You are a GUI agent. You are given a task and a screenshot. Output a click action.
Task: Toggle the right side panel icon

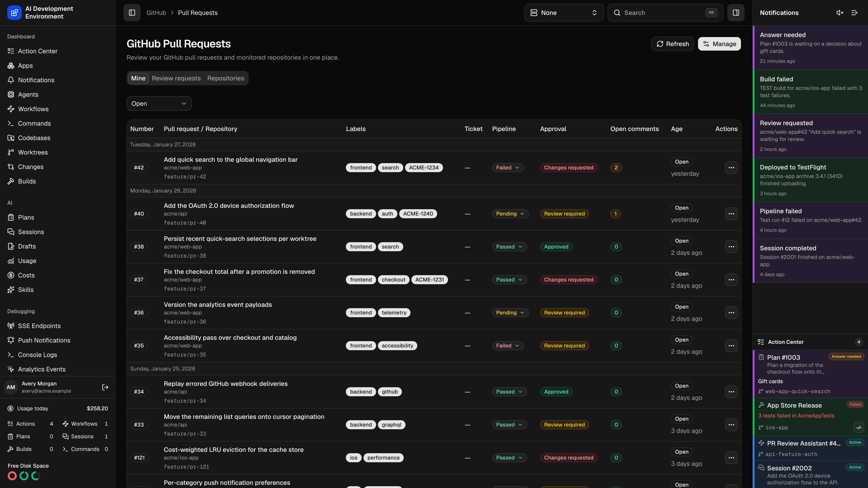736,13
